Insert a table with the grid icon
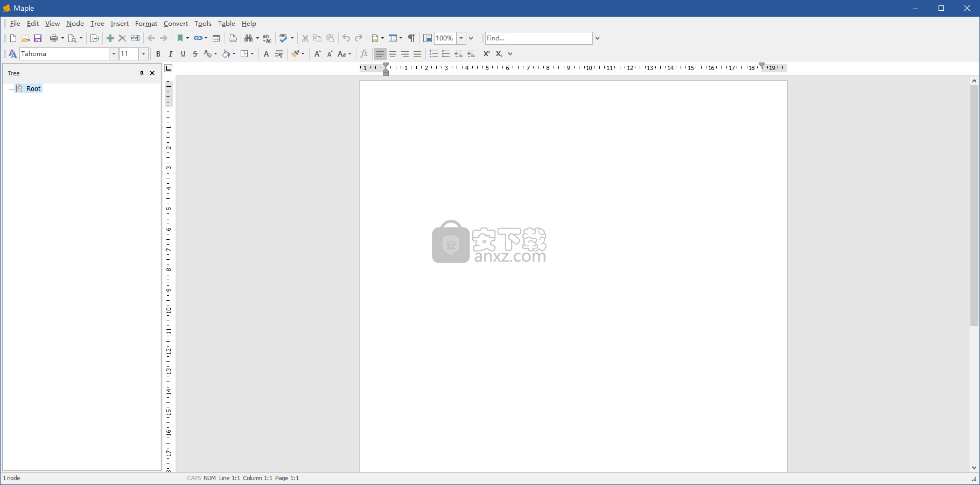980x485 pixels. 216,38
